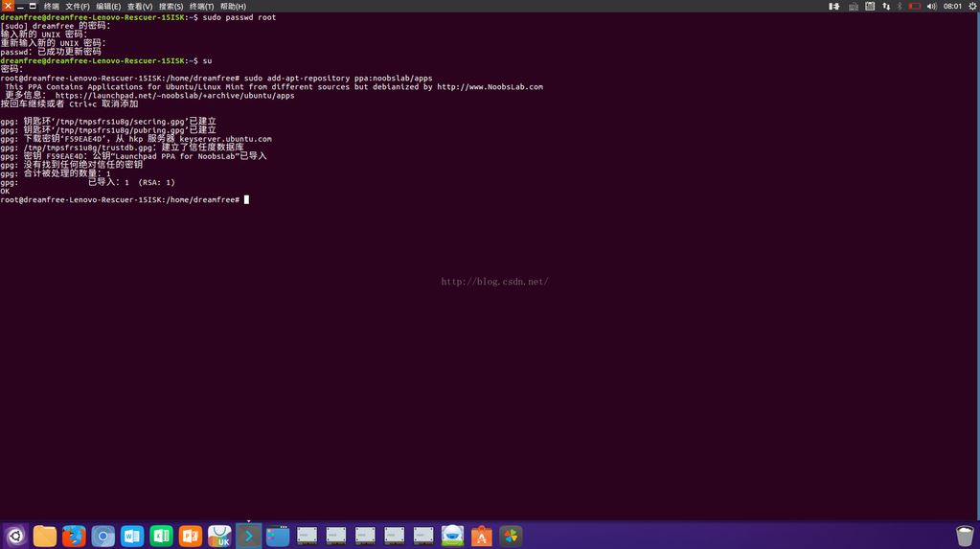This screenshot has width=980, height=549.
Task: Click the '/tmp/tmpsfrs1u8g/trustdb.gpg' path text
Action: 89,148
